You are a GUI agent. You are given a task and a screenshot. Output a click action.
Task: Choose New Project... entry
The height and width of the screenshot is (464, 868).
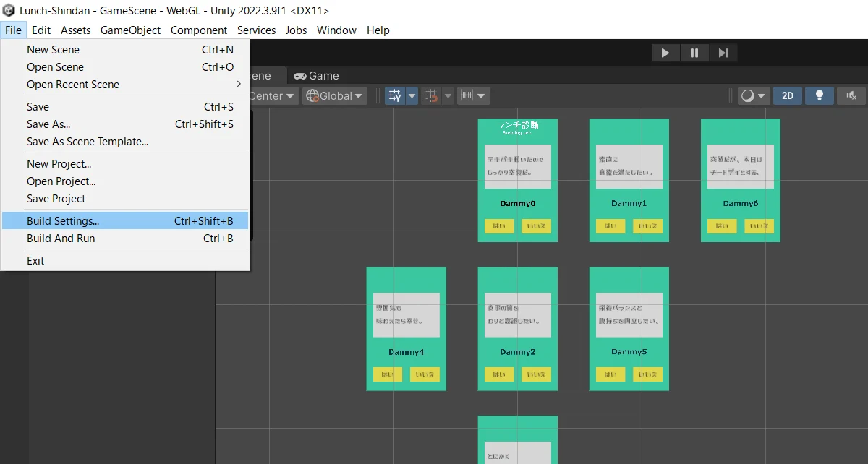point(125,164)
